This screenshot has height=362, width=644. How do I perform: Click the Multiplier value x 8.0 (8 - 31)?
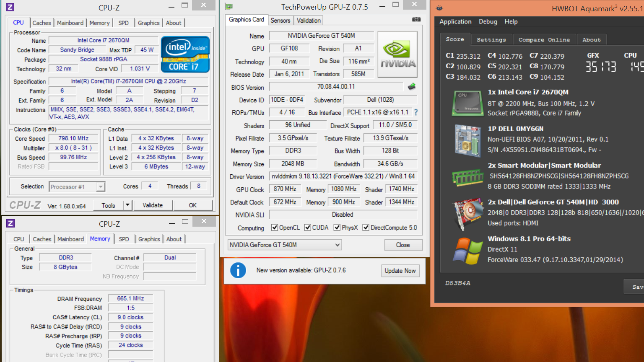(73, 148)
